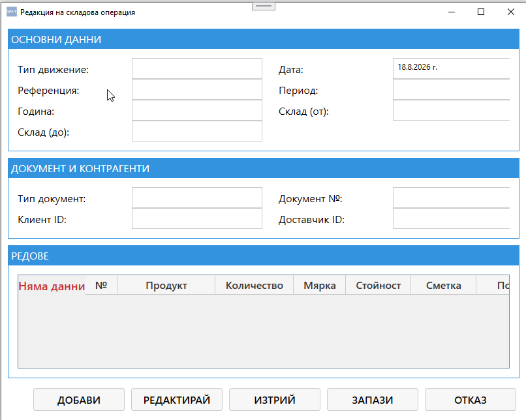Click the РЕДАКТИРАЙ button
The width and height of the screenshot is (526, 420).
tap(177, 400)
